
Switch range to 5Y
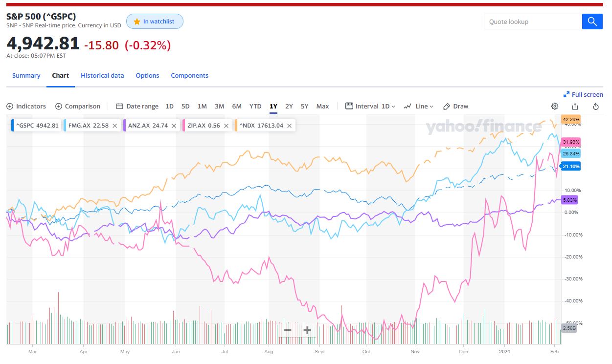pyautogui.click(x=304, y=107)
